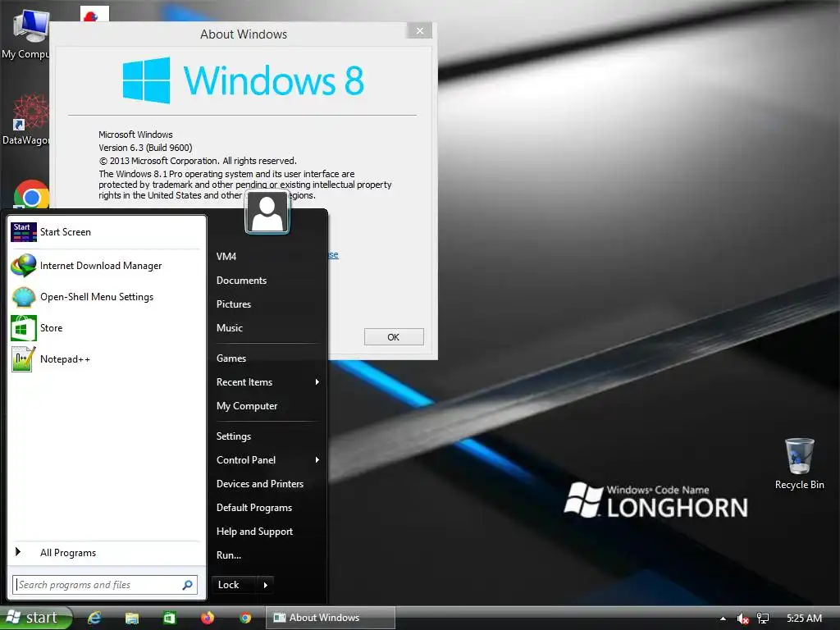Launch Chrome from the taskbar
The width and height of the screenshot is (840, 630).
(x=245, y=618)
